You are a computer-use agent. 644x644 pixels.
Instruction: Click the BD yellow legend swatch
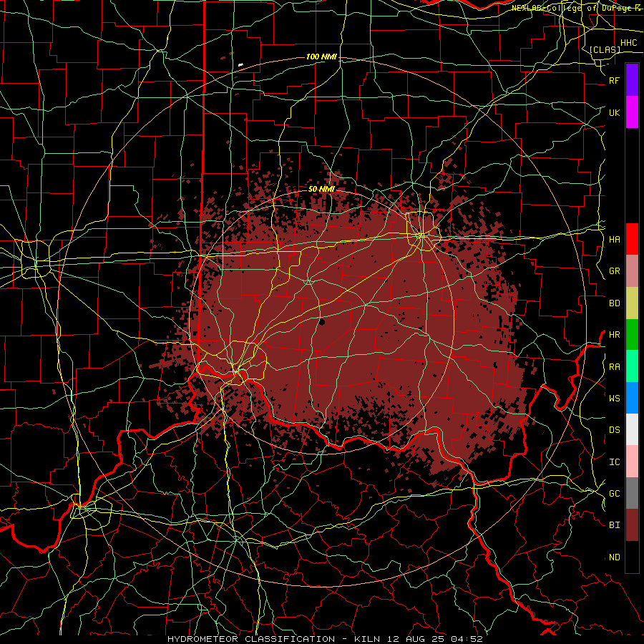(x=632, y=303)
